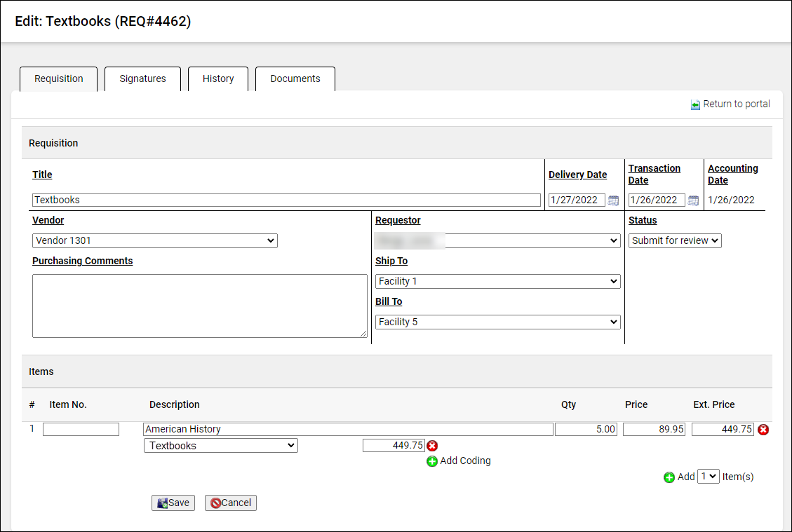Switch to the Signatures tab

(142, 79)
